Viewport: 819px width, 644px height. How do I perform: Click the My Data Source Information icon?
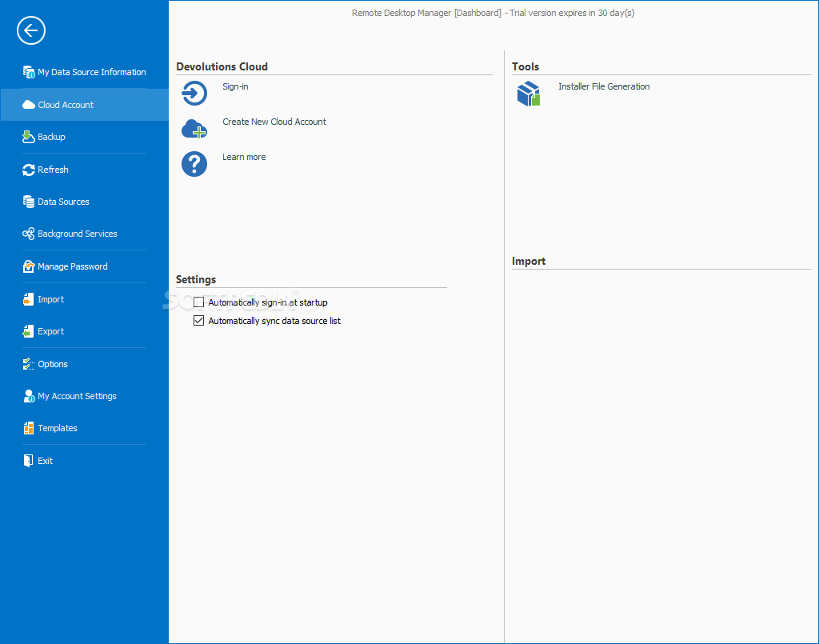pyautogui.click(x=29, y=72)
